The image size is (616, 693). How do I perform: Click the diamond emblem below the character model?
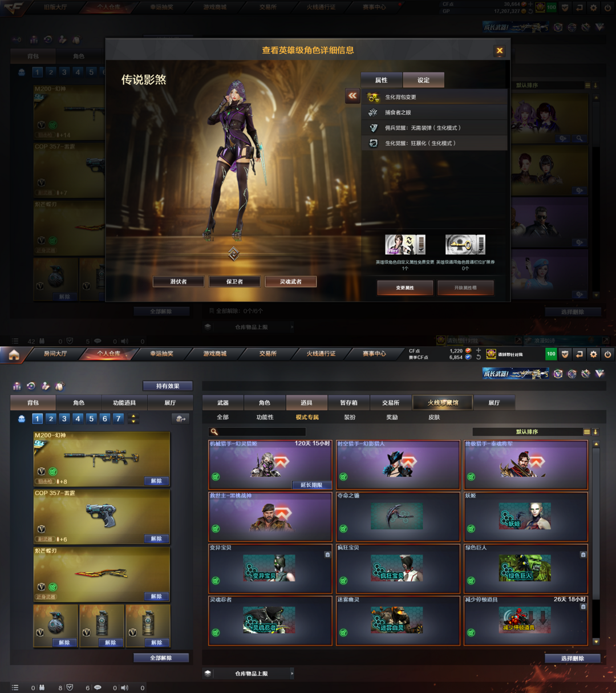point(234,254)
